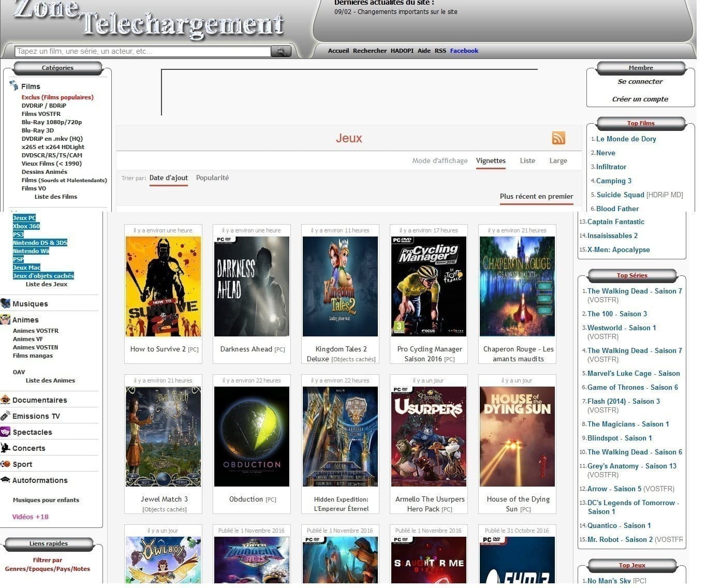This screenshot has width=707, height=588.
Task: Open Kingdom Tales 2 cover thumbnail
Action: tap(340, 286)
